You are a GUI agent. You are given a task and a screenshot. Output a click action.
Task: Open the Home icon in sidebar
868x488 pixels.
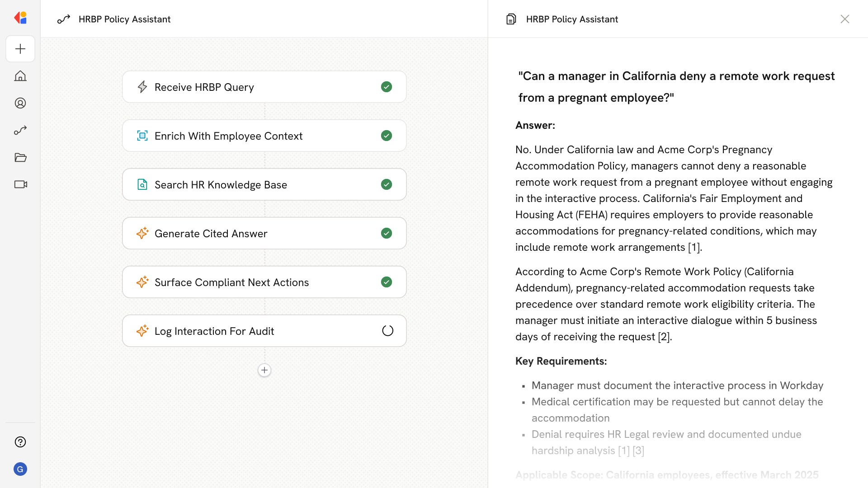pyautogui.click(x=20, y=76)
